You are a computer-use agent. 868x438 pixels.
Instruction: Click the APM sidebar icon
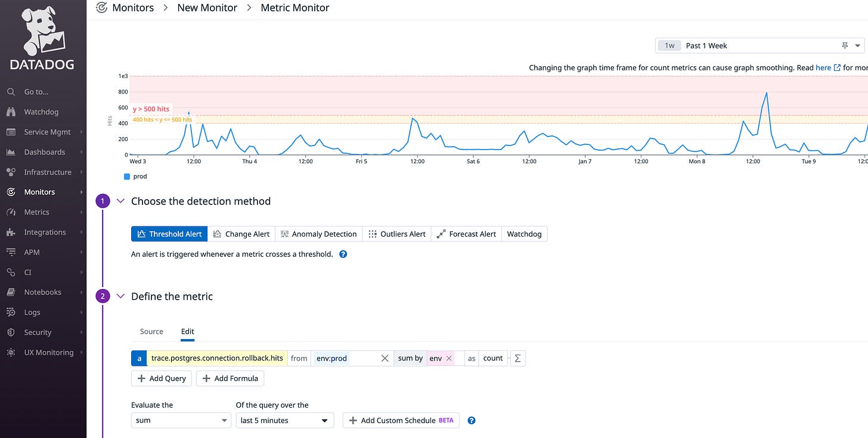point(11,252)
